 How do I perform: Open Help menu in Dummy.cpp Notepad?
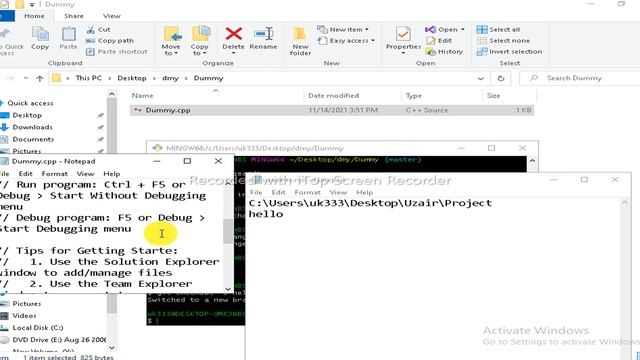pyautogui.click(x=111, y=173)
